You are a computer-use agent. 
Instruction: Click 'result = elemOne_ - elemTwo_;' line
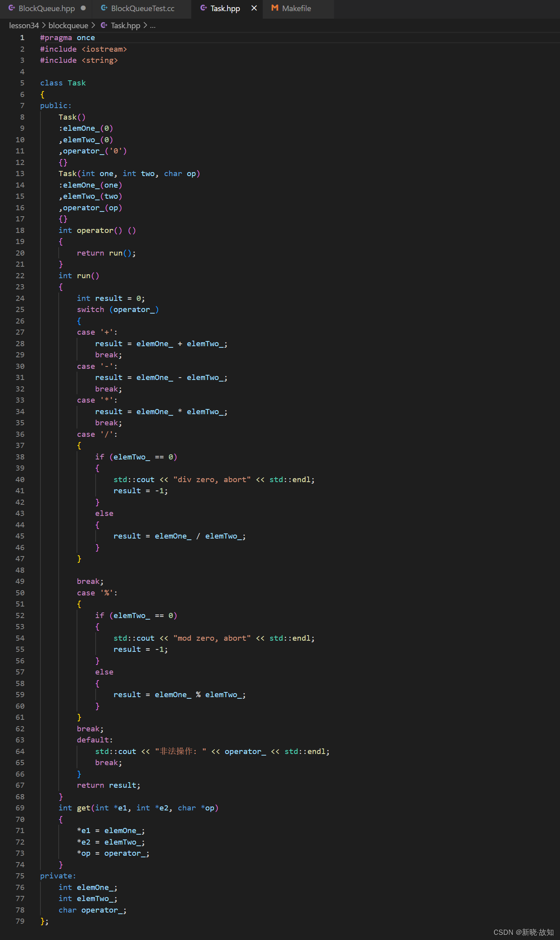tap(161, 378)
